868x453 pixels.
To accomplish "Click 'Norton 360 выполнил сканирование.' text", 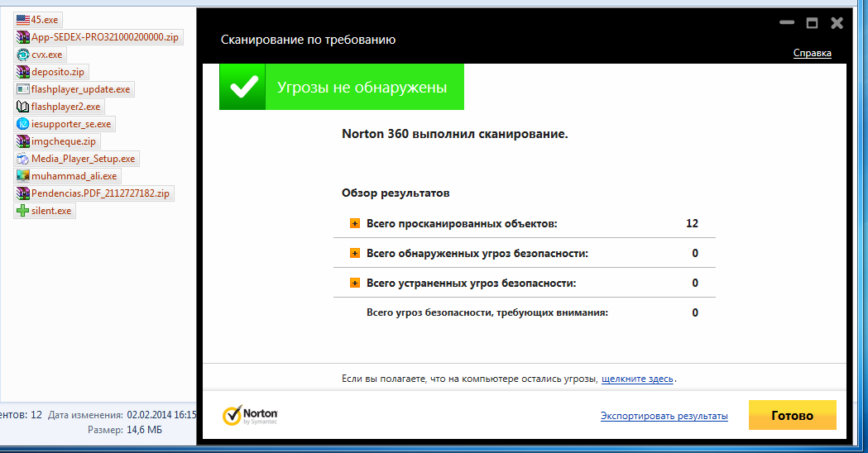I will tap(455, 134).
